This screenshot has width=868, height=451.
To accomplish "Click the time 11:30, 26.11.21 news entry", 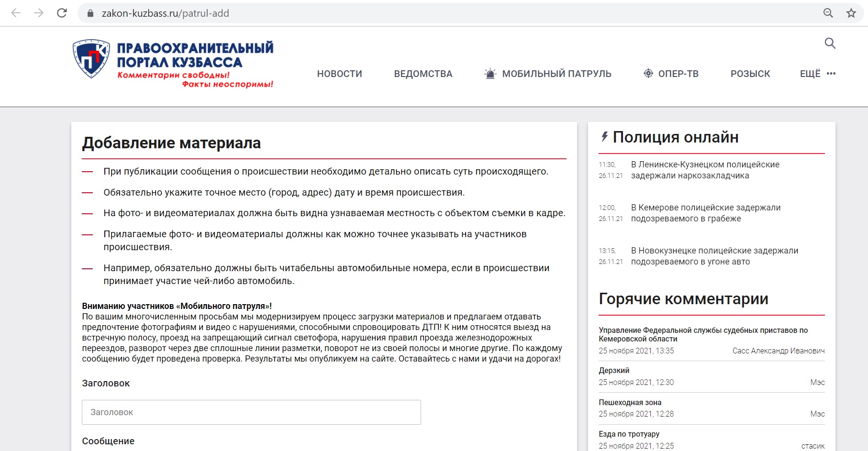I will (611, 170).
